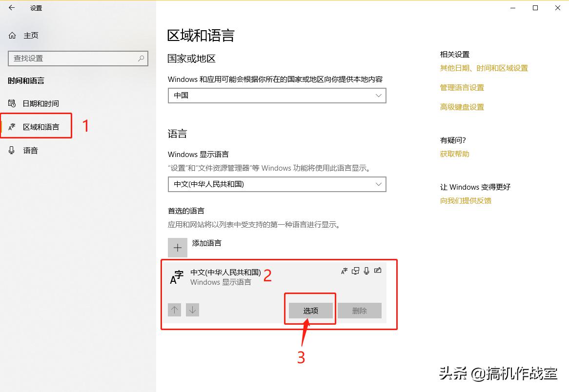Open the 国家或地区 dropdown showing 中国
569x392 pixels.
click(x=277, y=96)
